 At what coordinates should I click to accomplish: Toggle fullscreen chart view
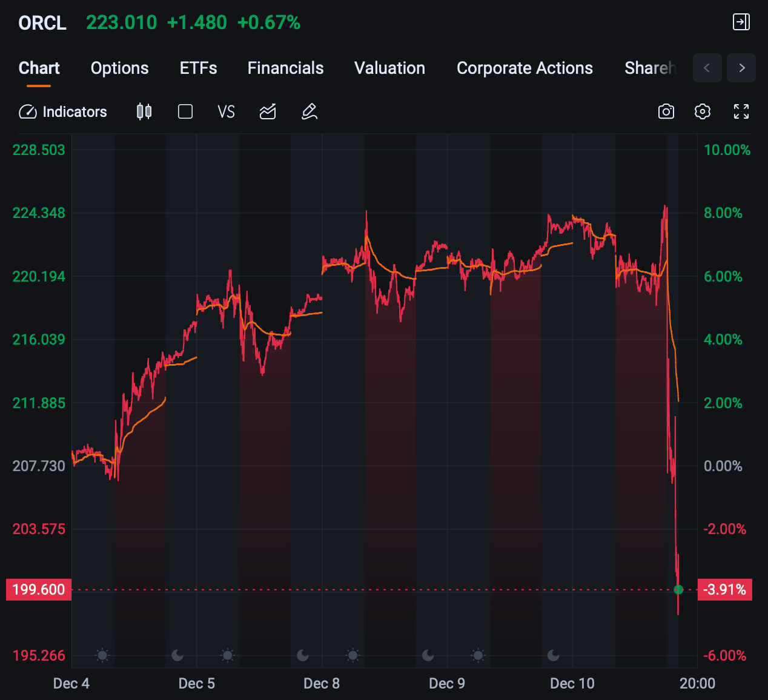click(741, 111)
